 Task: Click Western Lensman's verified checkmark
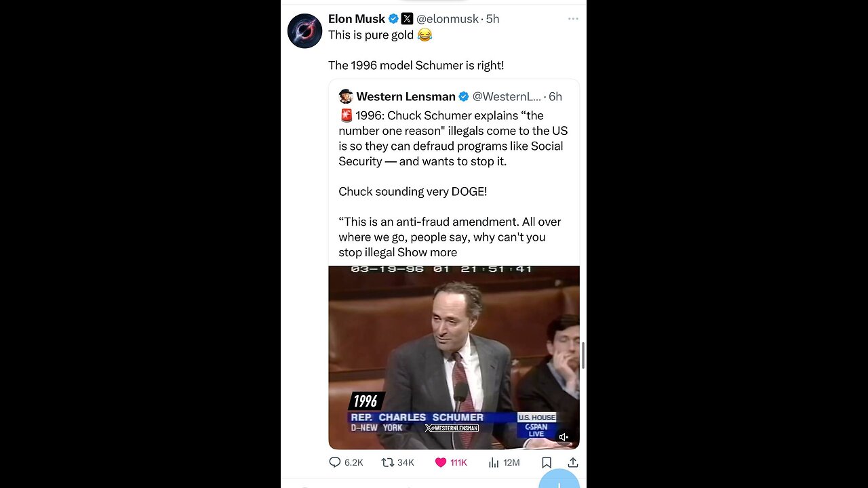[464, 96]
